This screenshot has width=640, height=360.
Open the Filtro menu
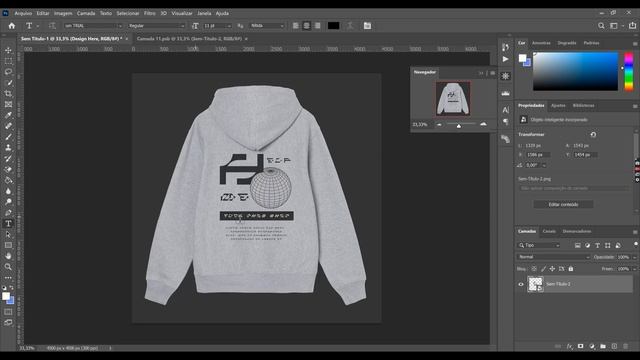149,13
